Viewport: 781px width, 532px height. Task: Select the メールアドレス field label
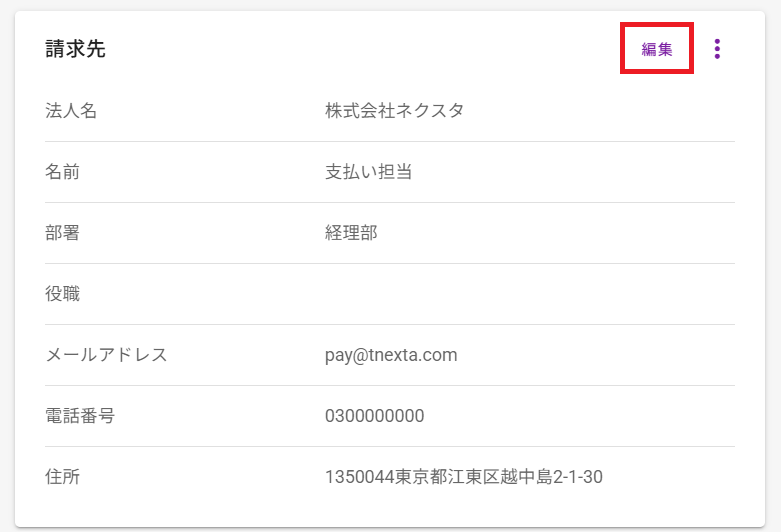(x=106, y=355)
